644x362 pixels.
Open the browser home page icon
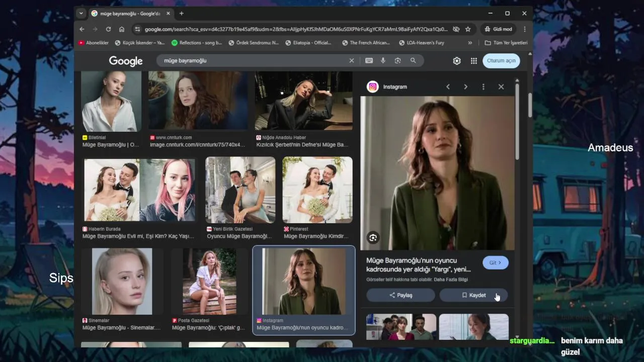(x=122, y=29)
